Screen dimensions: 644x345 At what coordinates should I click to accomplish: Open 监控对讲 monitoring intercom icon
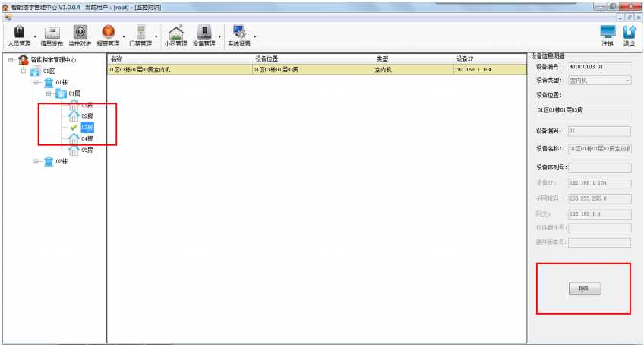pyautogui.click(x=80, y=33)
